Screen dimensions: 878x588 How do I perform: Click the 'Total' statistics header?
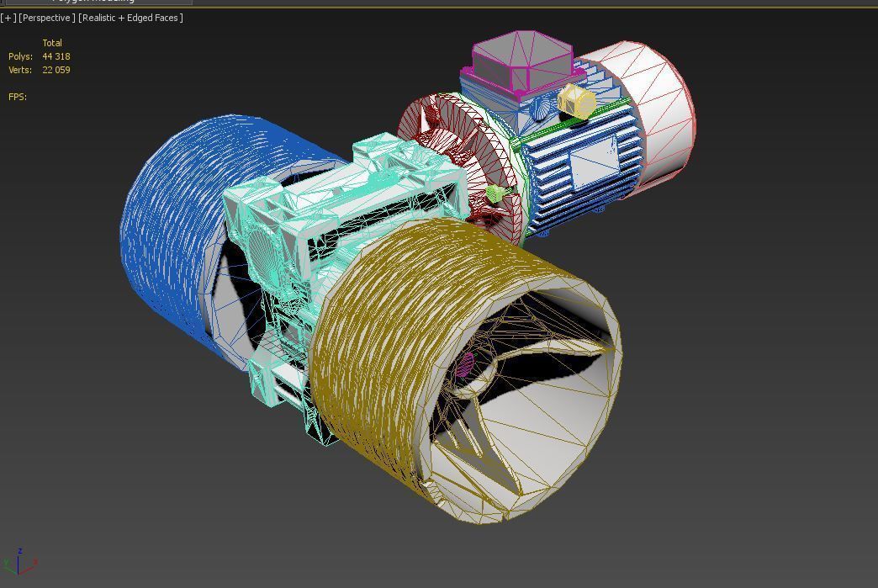[52, 43]
